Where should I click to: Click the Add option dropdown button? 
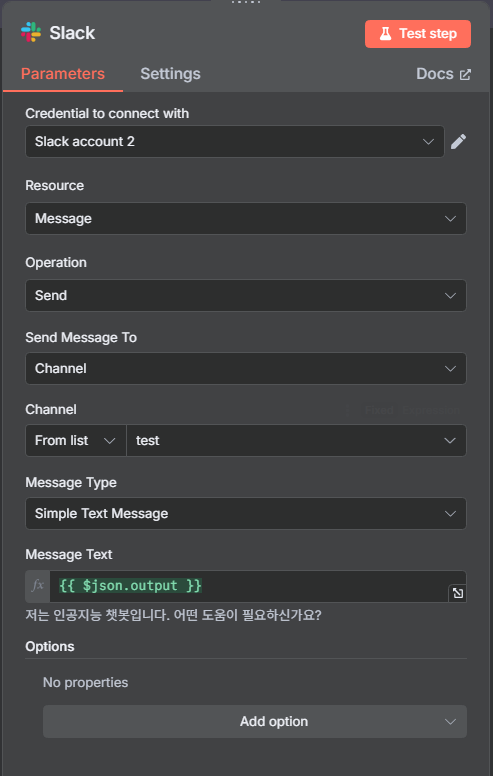tap(254, 721)
